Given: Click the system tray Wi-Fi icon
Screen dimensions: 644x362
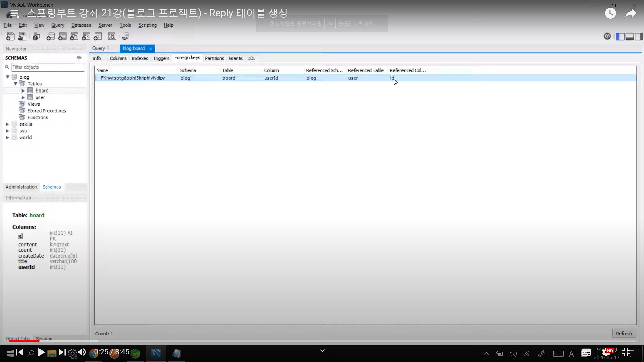Looking at the screenshot, I should (527, 354).
